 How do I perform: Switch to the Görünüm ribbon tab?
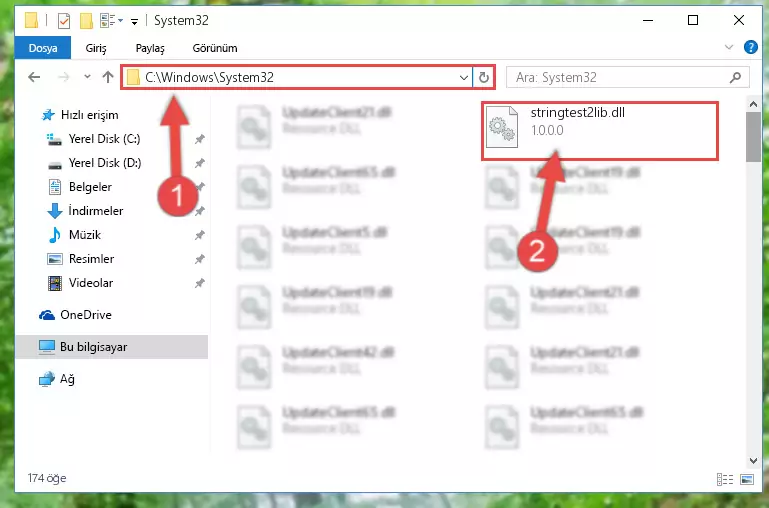point(215,48)
